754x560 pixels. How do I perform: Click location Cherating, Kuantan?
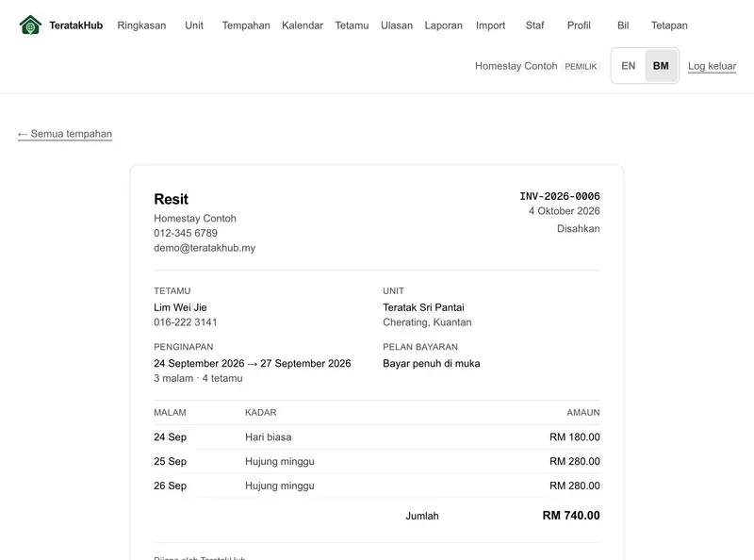coord(427,322)
